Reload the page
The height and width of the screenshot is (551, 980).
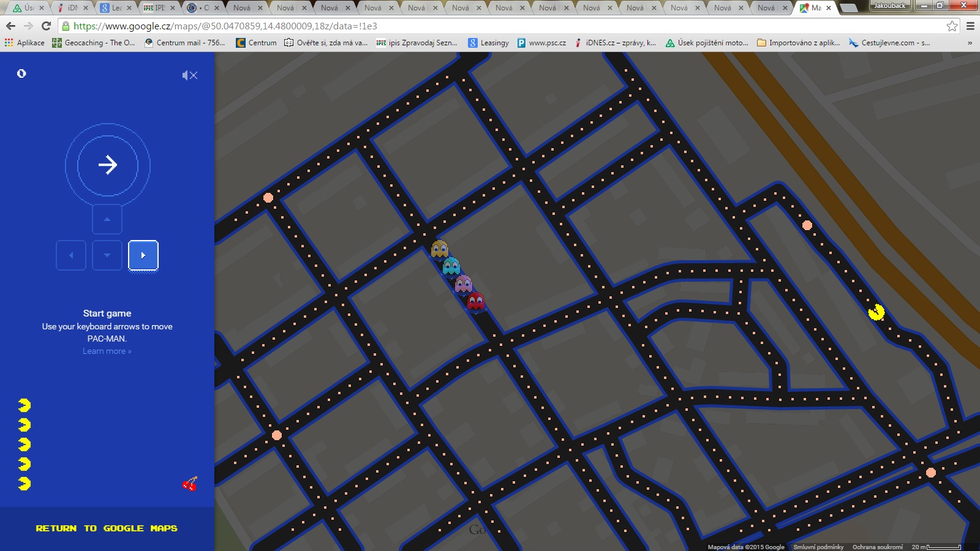point(46,26)
